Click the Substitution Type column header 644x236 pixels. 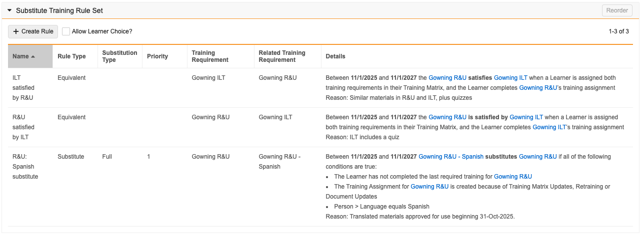pos(119,56)
